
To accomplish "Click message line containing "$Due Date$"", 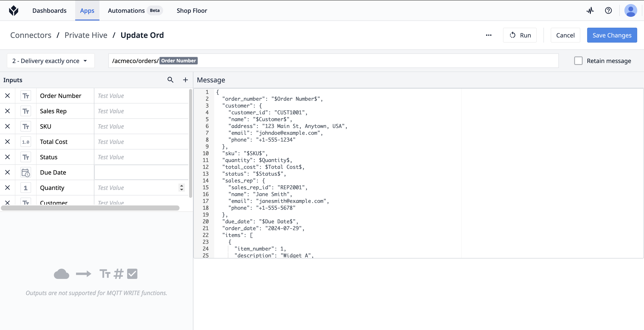I will point(260,221).
